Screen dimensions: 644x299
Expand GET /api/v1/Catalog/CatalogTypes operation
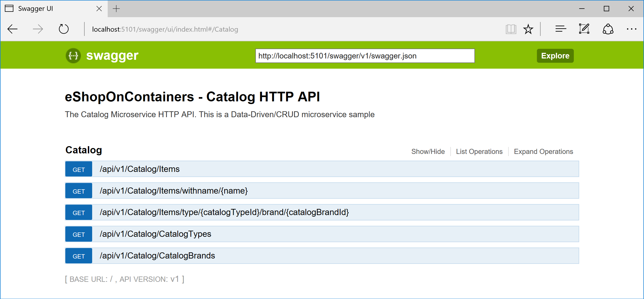tap(155, 234)
